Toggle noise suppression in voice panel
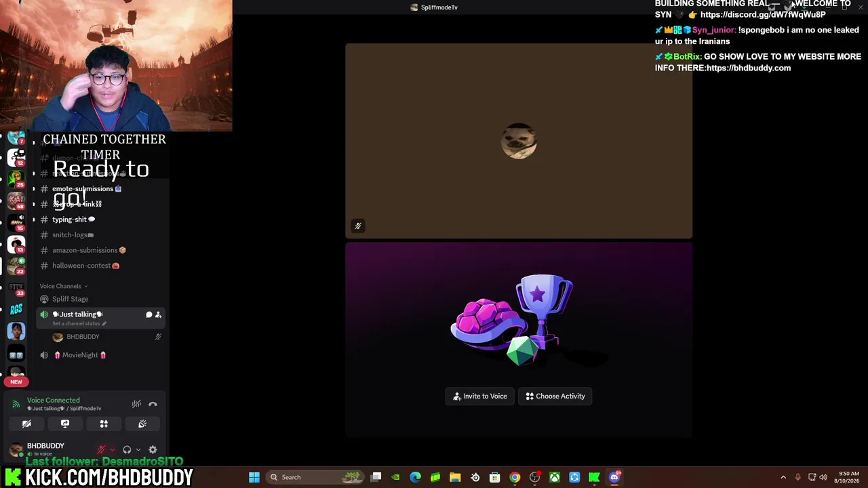868x488 pixels. pos(136,404)
